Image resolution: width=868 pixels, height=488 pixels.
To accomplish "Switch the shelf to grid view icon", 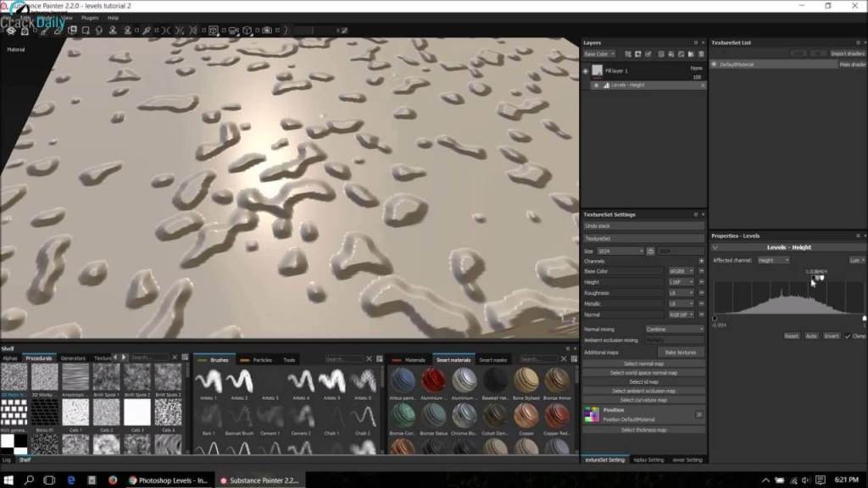I will click(185, 358).
